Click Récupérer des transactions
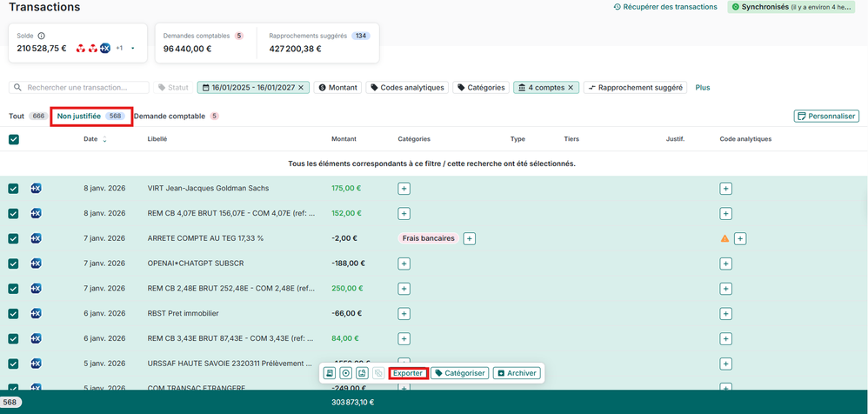Screen dimensions: 868x414 point(665,7)
